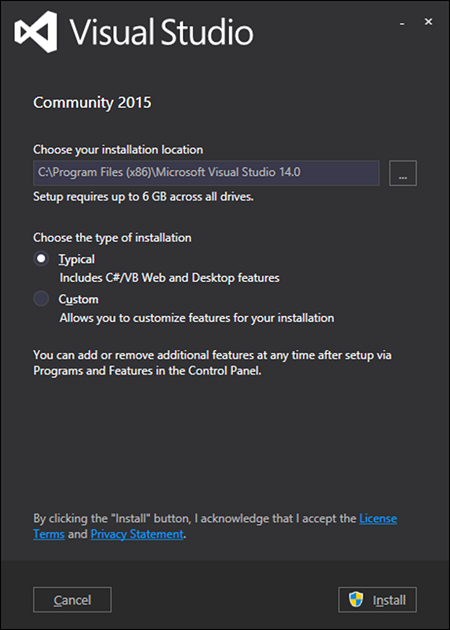Click 'Includes C#/VB Web and Desktop features' description

170,278
